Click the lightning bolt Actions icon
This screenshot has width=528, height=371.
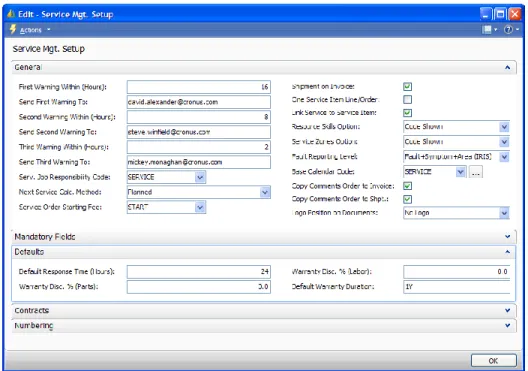point(13,29)
